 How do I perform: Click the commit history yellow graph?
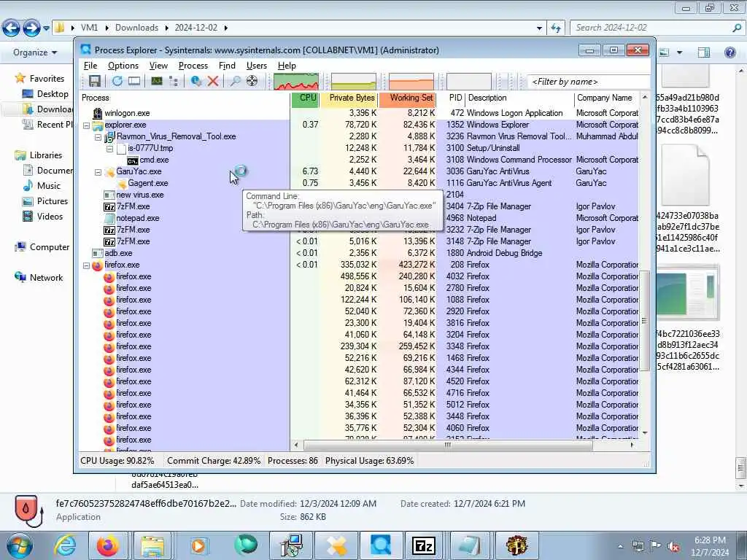[354, 82]
